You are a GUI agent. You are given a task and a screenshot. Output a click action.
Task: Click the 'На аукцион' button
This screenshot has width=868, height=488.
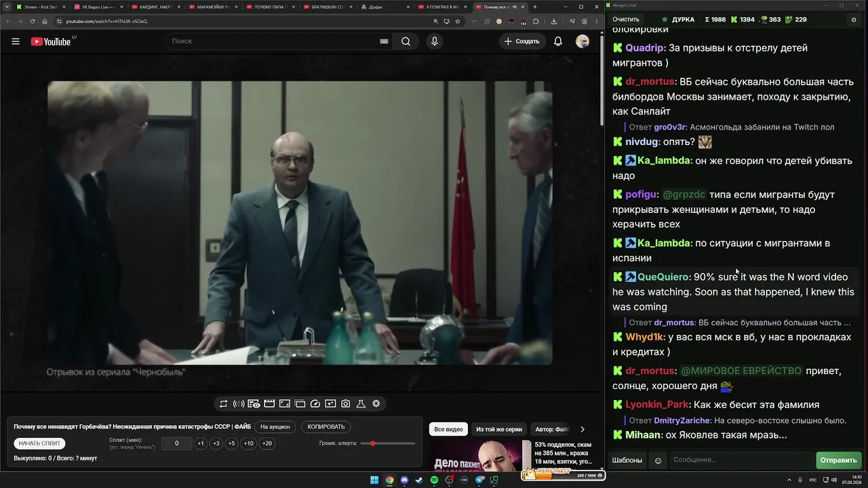click(275, 427)
